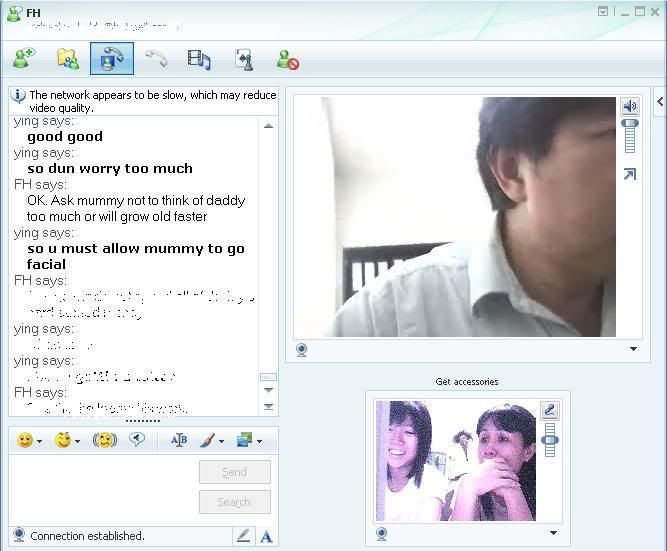Click the connection status webcam icon
The height and width of the screenshot is (551, 667).
pos(19,535)
